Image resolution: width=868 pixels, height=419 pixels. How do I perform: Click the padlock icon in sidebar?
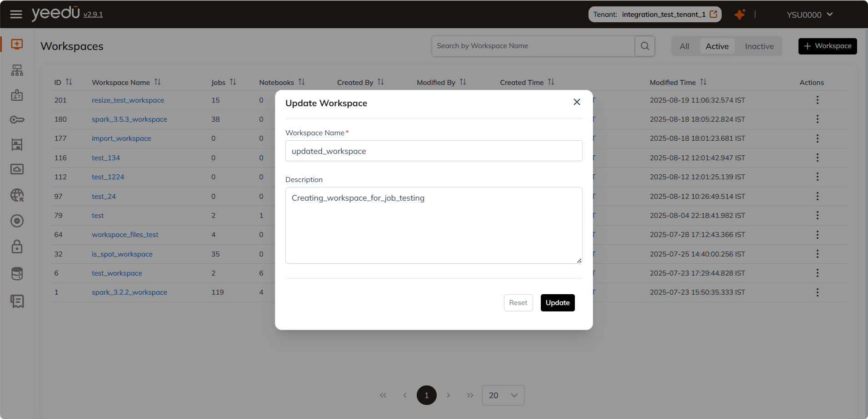(17, 247)
